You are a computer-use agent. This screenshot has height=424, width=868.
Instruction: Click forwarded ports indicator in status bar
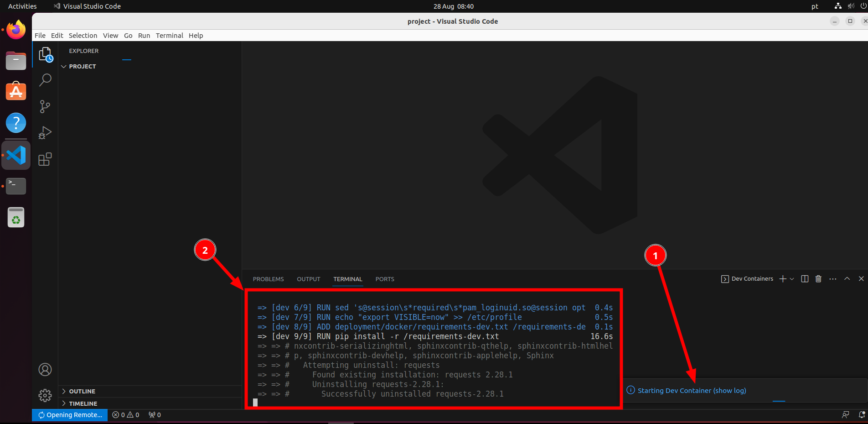tap(155, 415)
